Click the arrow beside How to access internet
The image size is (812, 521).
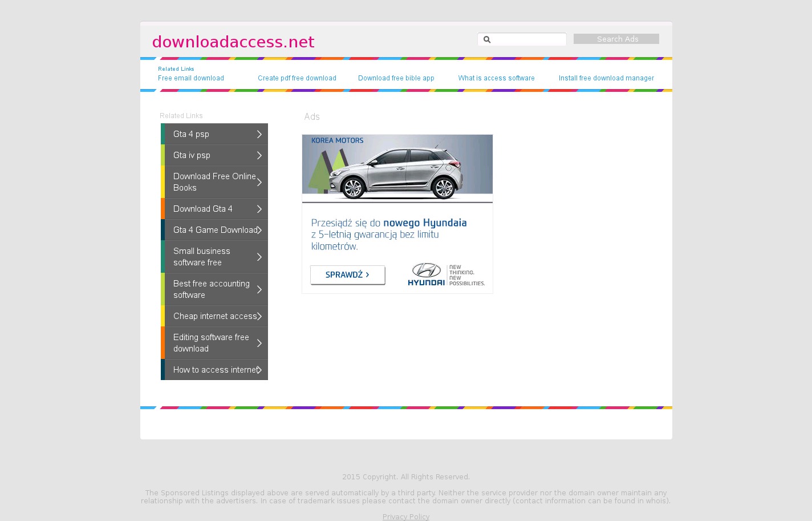point(259,370)
